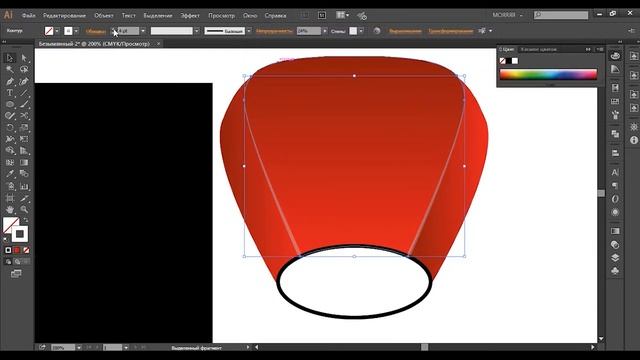Click the Выравнивание align link
Screen dimensions: 640x360
tap(405, 31)
